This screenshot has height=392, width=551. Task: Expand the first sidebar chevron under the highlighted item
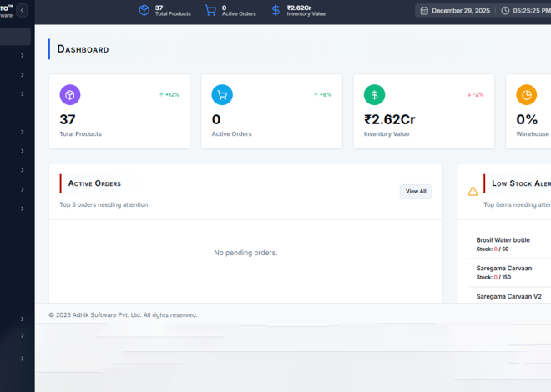(x=23, y=55)
